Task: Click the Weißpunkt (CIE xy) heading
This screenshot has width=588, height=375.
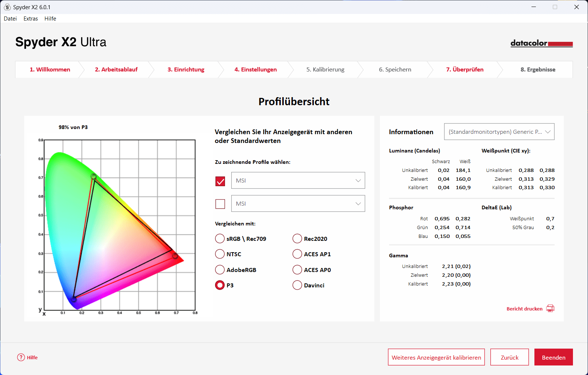Action: click(506, 151)
